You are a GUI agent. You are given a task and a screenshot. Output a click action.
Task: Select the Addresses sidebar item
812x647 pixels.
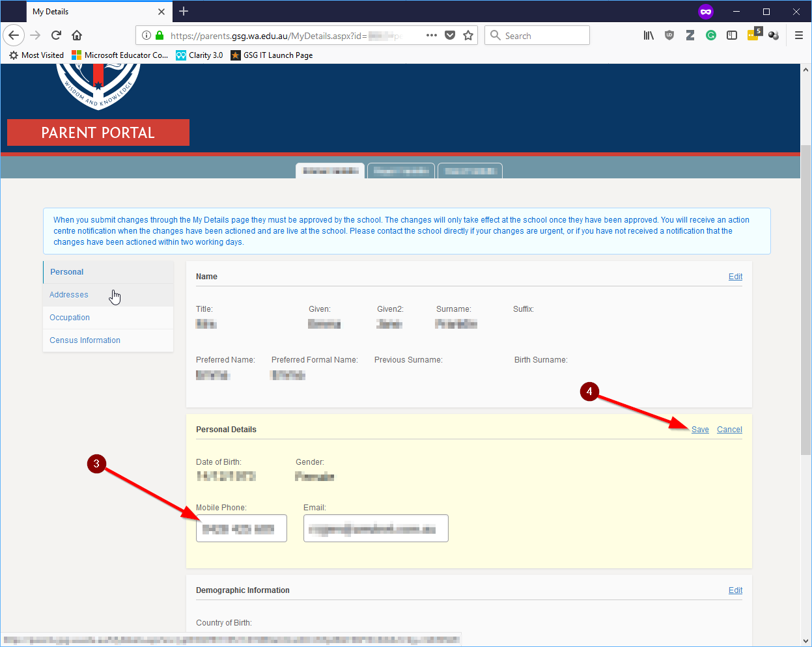[68, 294]
